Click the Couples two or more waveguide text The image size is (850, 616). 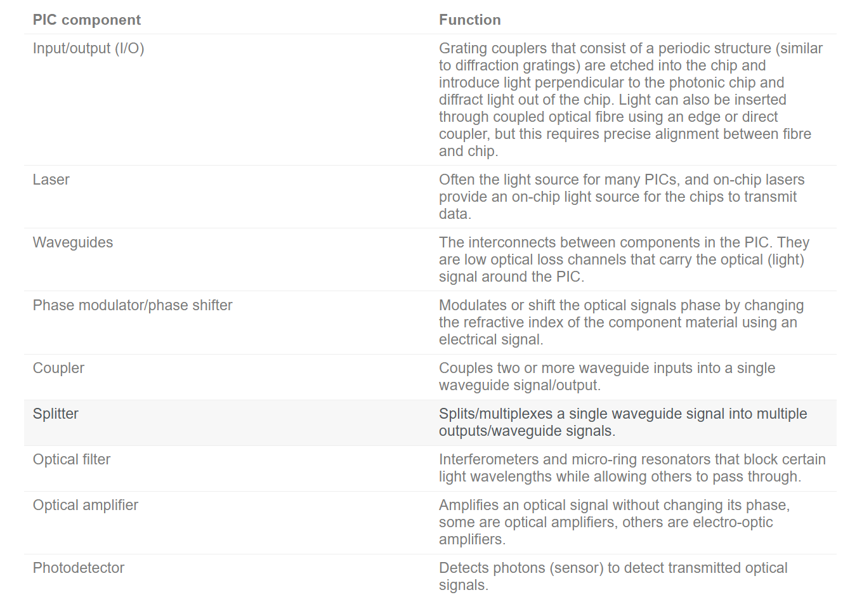(607, 377)
